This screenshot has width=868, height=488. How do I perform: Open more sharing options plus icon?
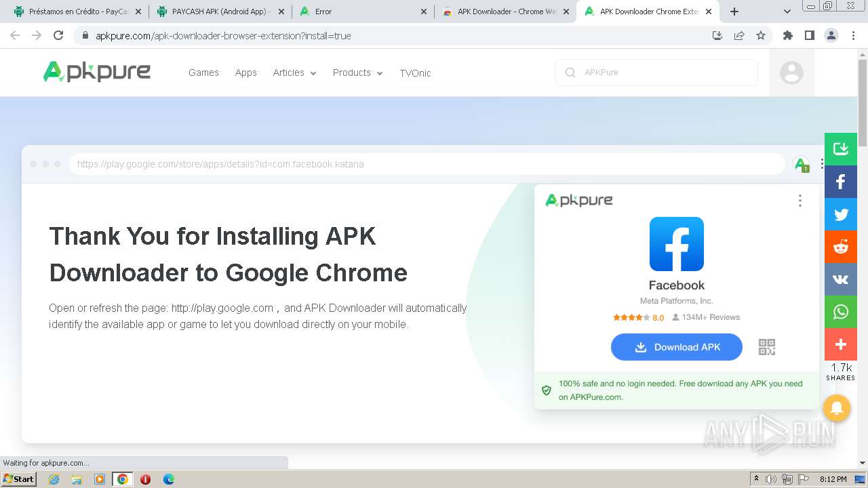[841, 344]
